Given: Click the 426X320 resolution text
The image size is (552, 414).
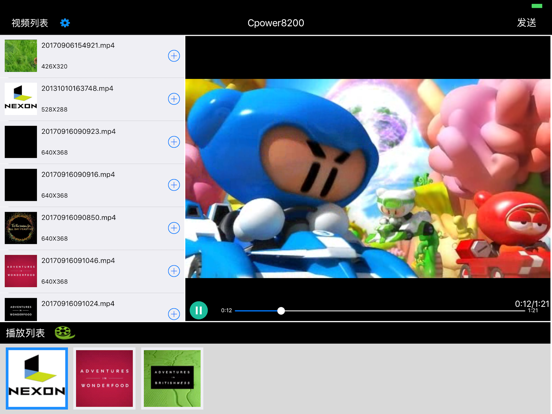Looking at the screenshot, I should [55, 67].
